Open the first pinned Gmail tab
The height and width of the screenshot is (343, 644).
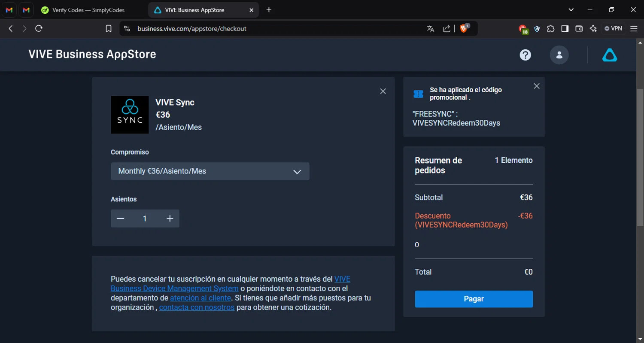pyautogui.click(x=9, y=10)
